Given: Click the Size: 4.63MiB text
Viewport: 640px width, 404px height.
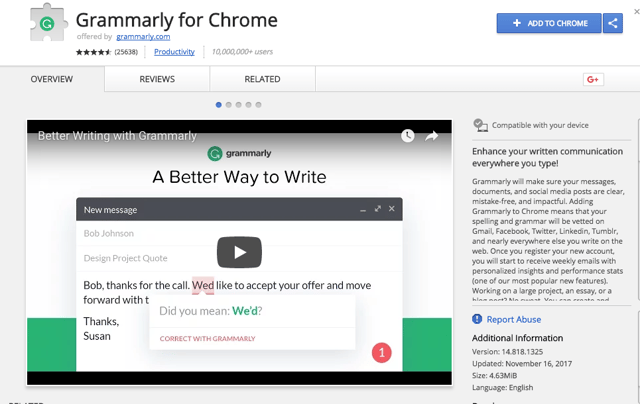Looking at the screenshot, I should [x=494, y=375].
